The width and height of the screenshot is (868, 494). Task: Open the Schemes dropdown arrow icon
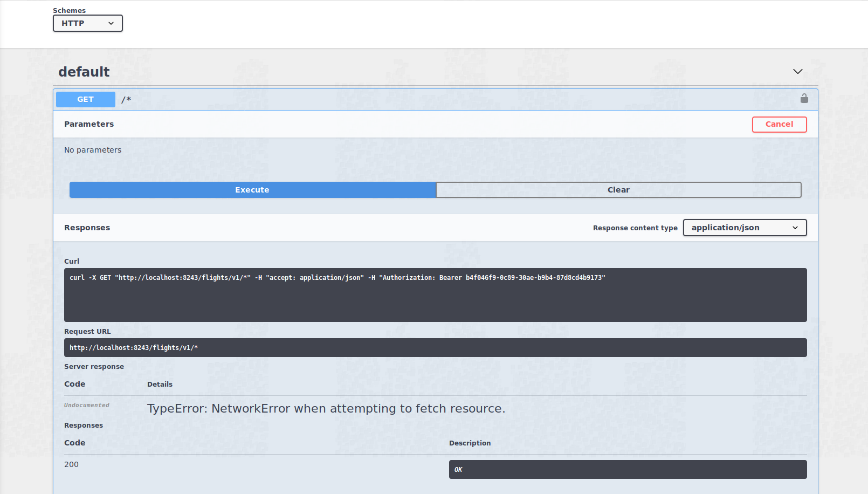pos(112,23)
